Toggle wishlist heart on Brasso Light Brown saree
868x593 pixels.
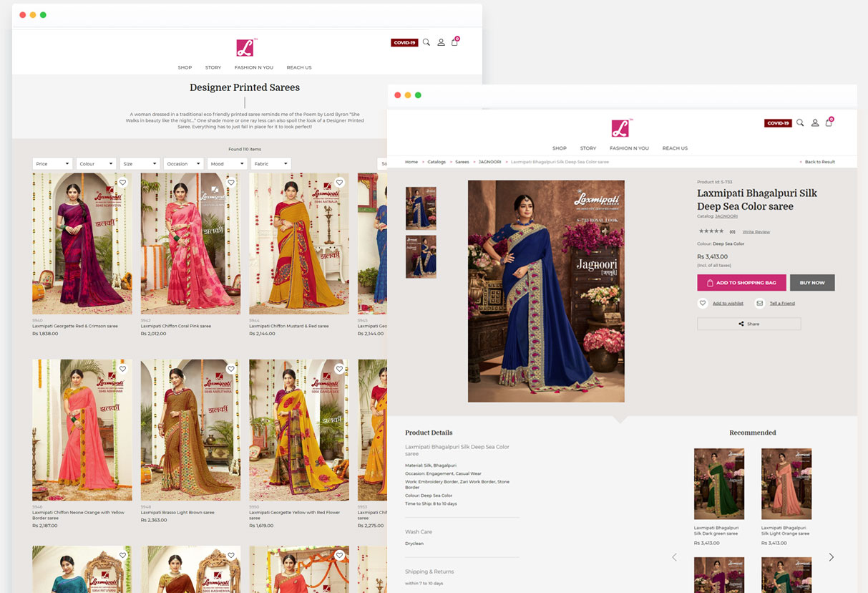230,368
